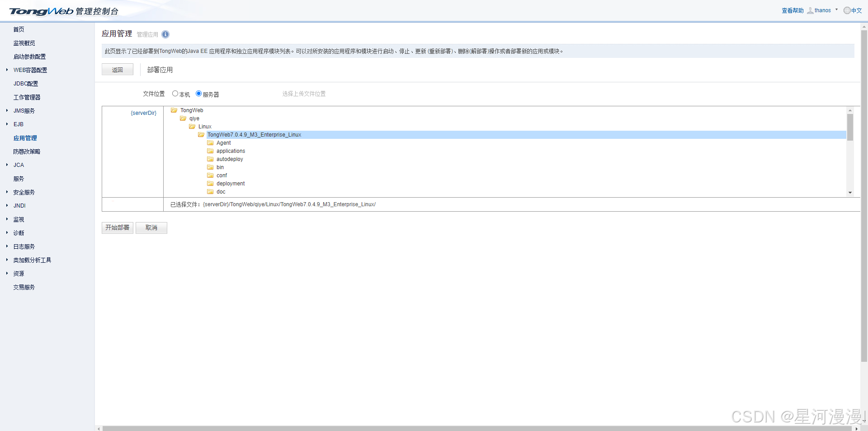
Task: Select TongWeb7.0.4.9_M3_Enterprise_Linux tree row
Action: [x=526, y=135]
